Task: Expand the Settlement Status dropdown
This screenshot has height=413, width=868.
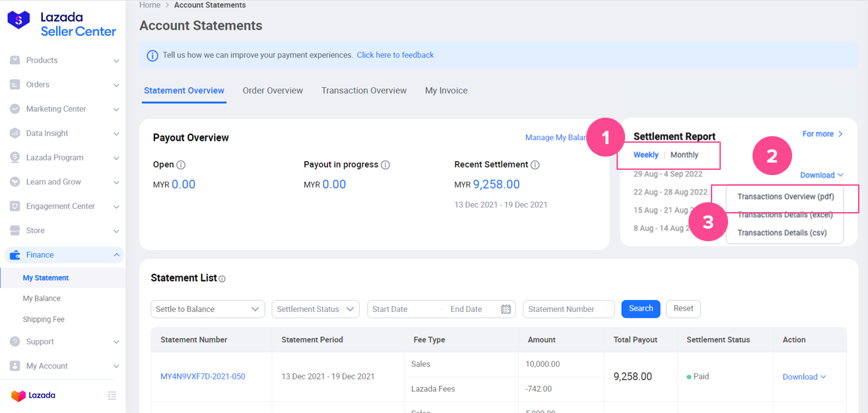Action: 315,309
